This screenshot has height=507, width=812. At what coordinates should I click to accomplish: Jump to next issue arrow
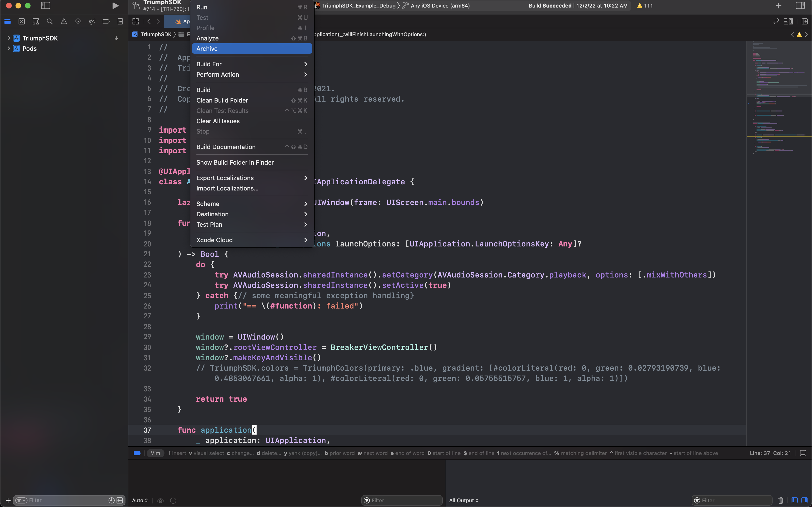point(806,35)
